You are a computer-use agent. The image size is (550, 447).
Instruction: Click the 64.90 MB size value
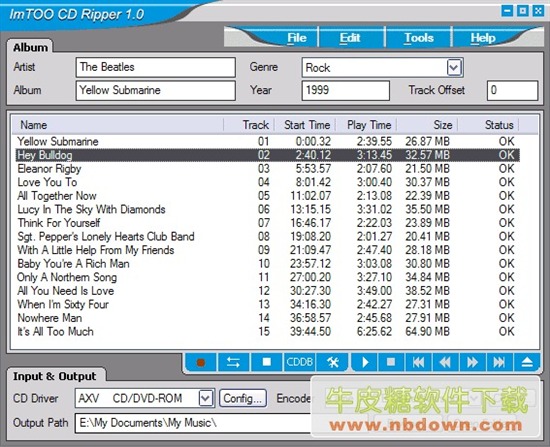coord(427,332)
